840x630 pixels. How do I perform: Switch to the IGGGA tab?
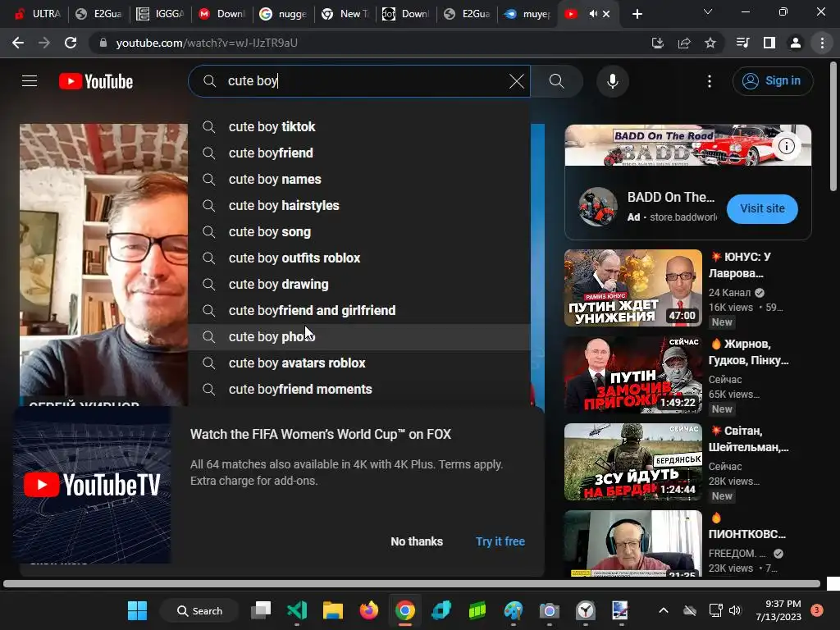click(x=160, y=14)
